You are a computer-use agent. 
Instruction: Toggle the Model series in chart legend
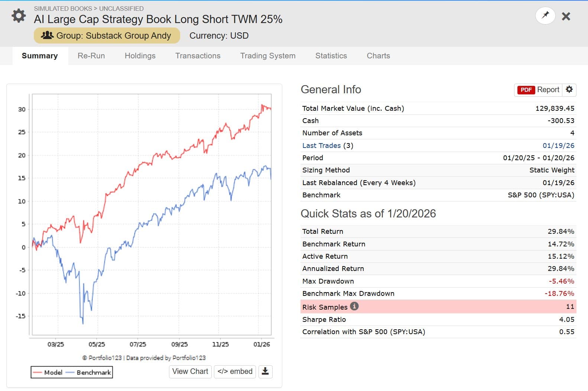48,372
